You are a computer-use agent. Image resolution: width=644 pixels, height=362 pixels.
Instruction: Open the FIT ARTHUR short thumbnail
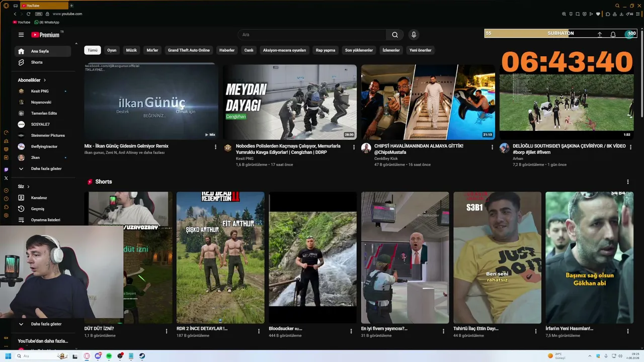pyautogui.click(x=220, y=257)
